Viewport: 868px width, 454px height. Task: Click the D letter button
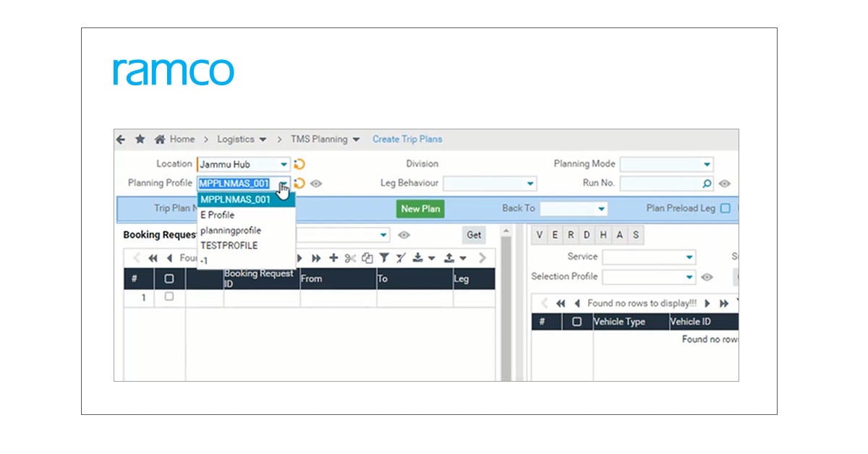pyautogui.click(x=587, y=235)
